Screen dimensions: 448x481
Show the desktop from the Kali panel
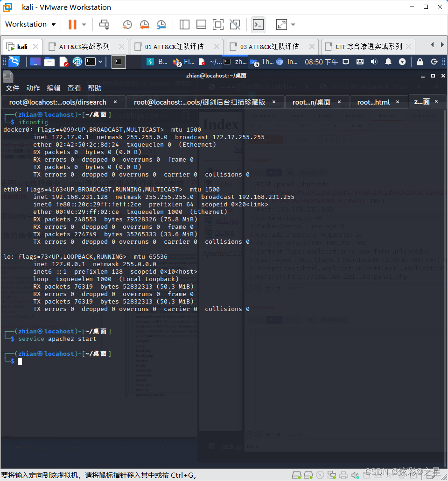(35, 62)
